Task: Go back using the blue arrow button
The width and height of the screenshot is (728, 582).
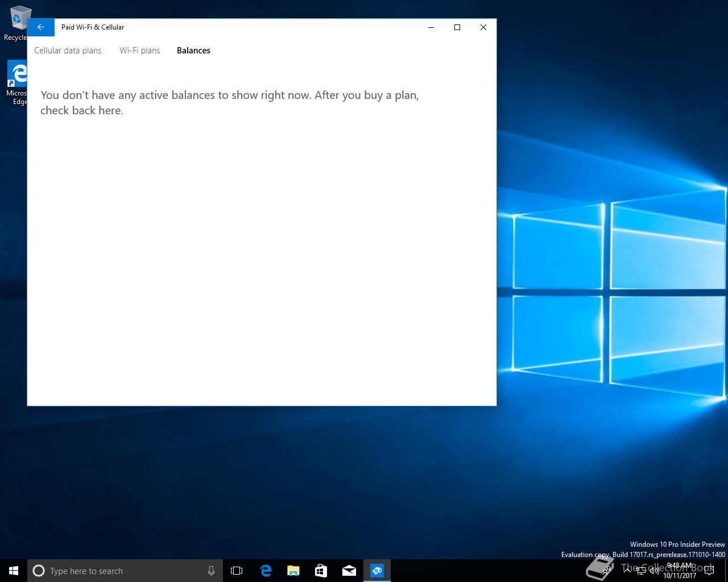Action: click(41, 27)
